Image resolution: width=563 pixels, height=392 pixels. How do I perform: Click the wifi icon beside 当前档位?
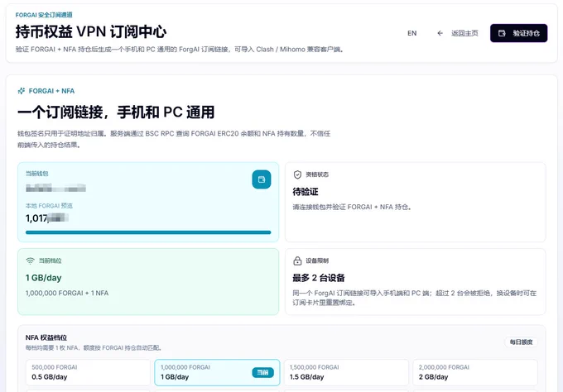[x=30, y=261]
